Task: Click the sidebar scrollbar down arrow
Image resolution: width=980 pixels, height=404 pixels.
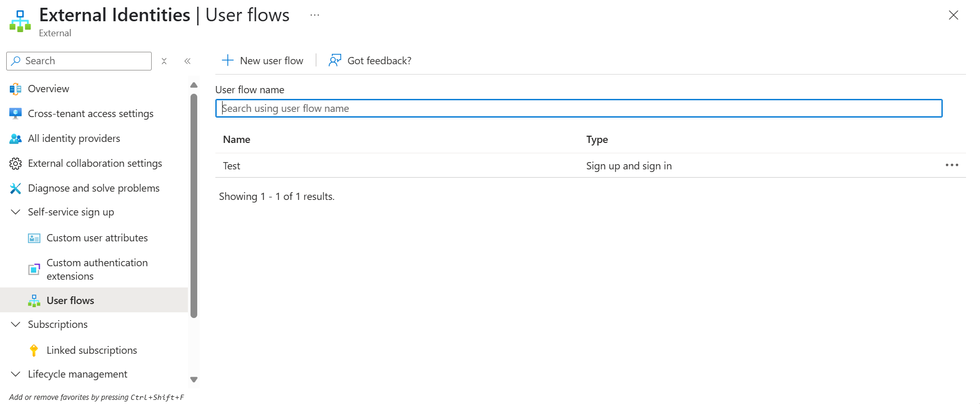Action: click(x=194, y=380)
